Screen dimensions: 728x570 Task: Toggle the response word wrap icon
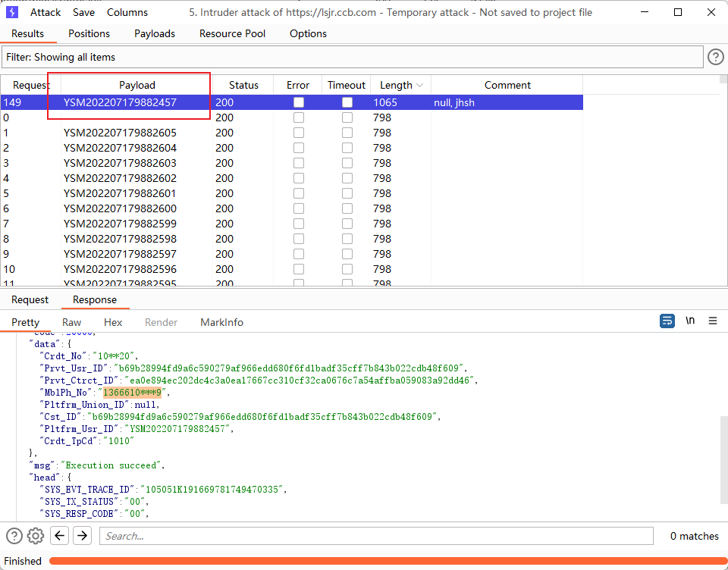[667, 321]
